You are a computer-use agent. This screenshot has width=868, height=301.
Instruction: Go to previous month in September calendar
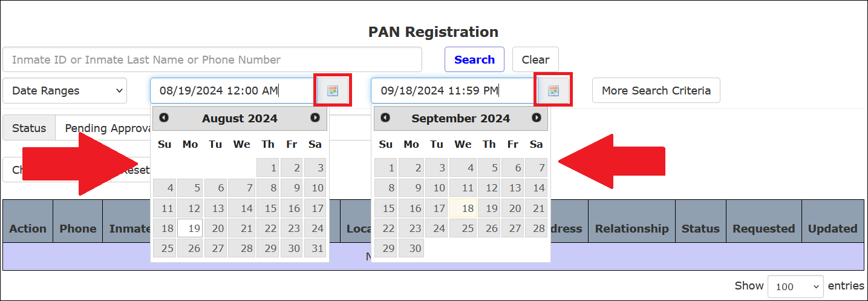pyautogui.click(x=385, y=118)
